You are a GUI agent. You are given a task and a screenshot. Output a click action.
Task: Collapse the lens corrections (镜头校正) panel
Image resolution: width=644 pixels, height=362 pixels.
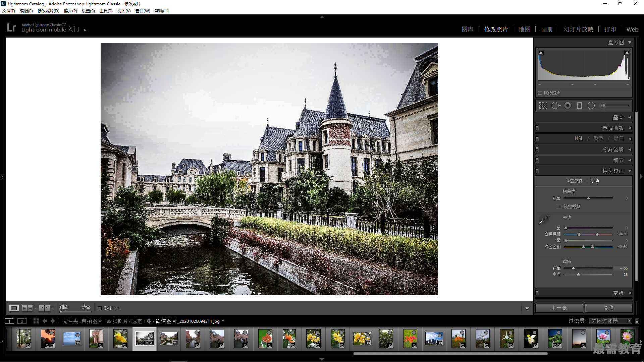[630, 171]
